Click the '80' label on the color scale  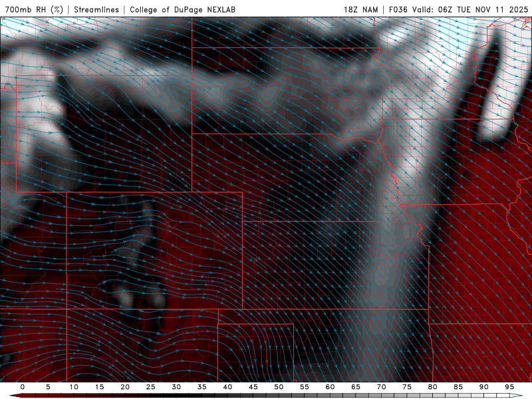(x=432, y=387)
